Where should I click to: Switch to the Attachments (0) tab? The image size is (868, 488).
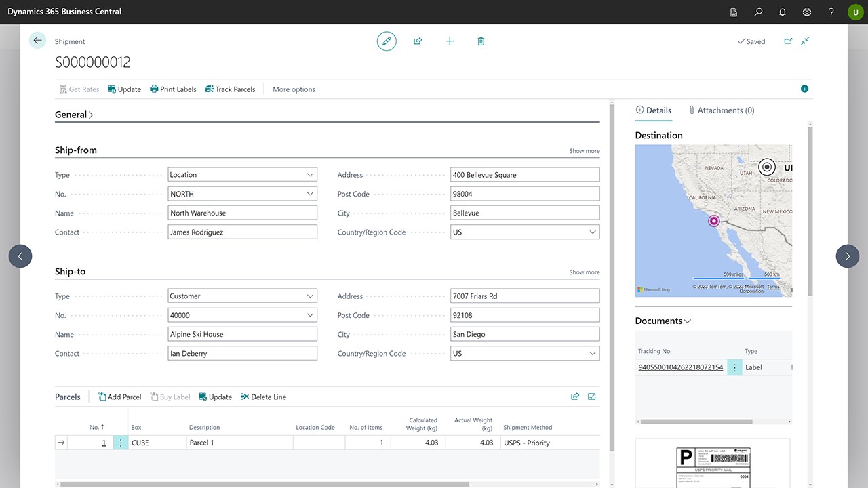click(722, 110)
